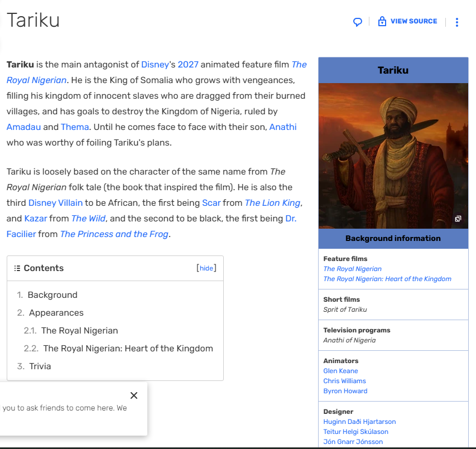The height and width of the screenshot is (449, 476).
Task: Open the talk page comment bubble icon
Action: pos(358,22)
